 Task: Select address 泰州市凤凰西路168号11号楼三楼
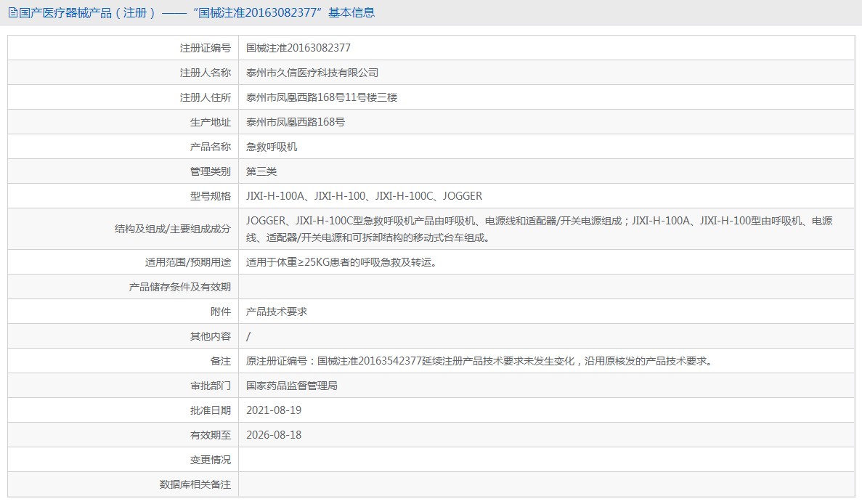[322, 97]
